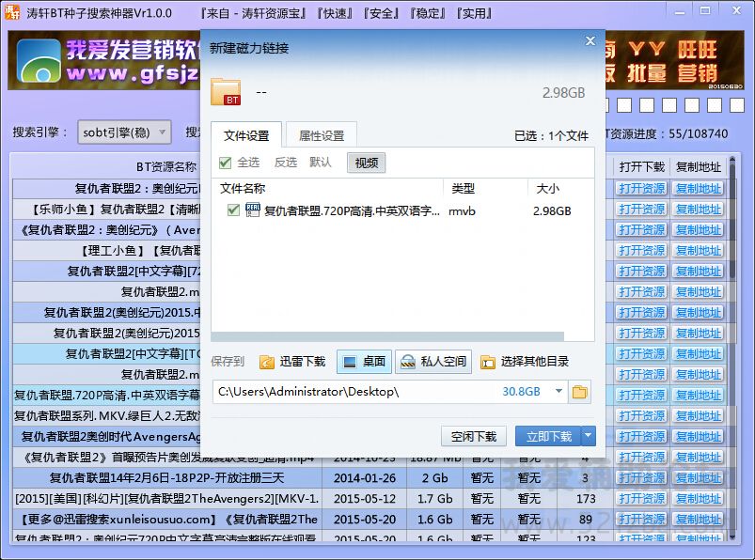The height and width of the screenshot is (560, 755).
Task: Click 复制地址 for 【乐师小鱼】 row
Action: pos(699,210)
